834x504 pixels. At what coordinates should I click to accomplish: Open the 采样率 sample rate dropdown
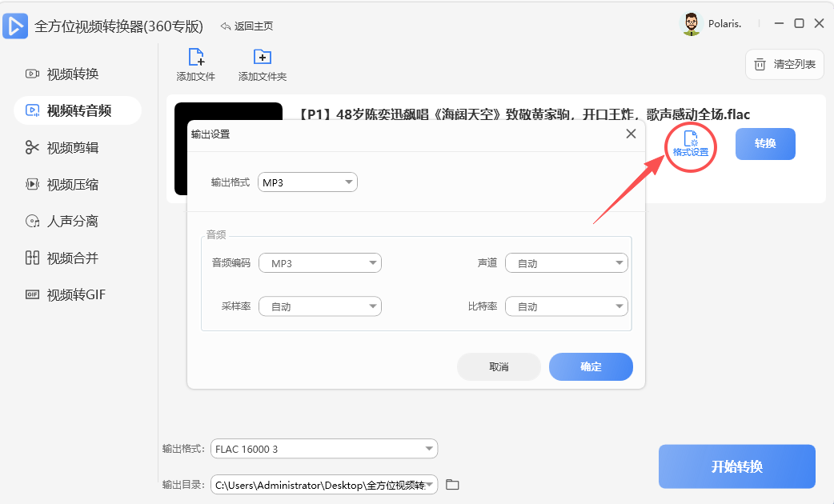point(319,306)
